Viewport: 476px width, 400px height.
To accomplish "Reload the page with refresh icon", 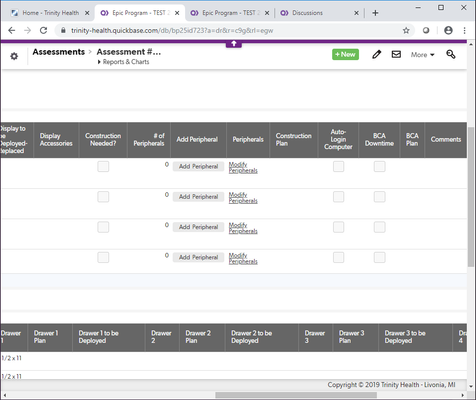I will [x=43, y=31].
